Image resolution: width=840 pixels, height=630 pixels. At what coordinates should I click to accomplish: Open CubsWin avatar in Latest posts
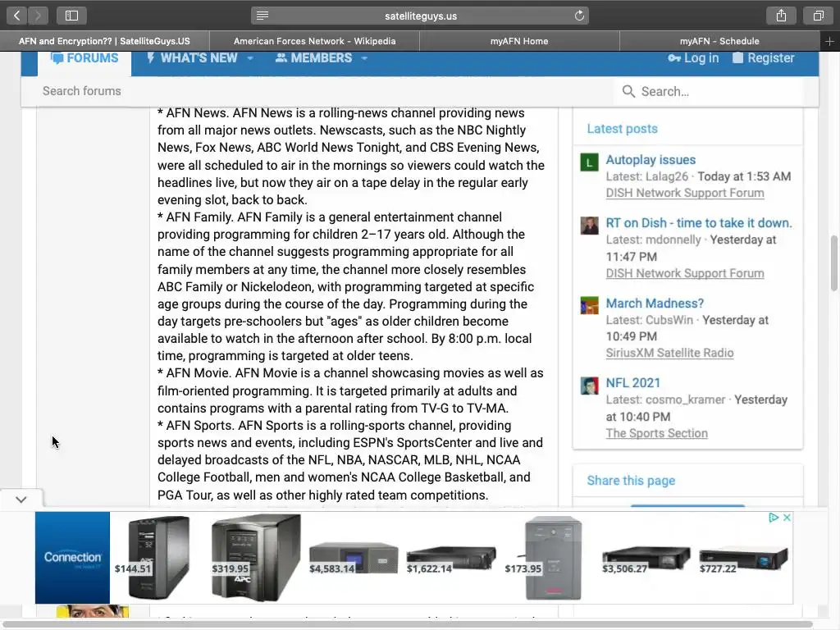point(589,306)
